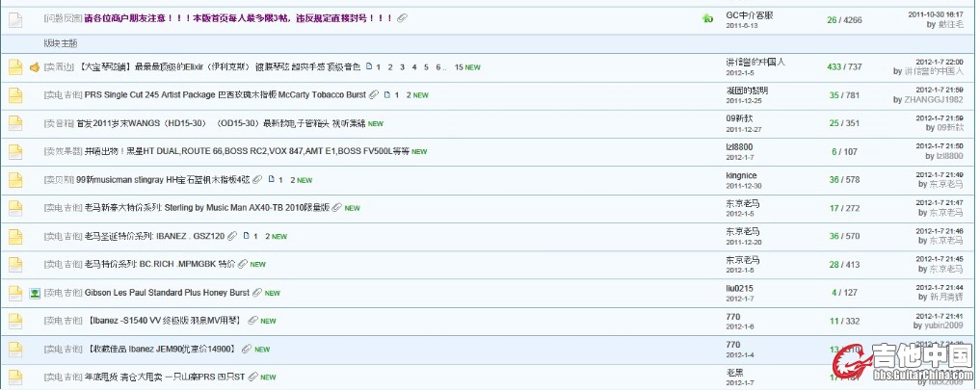Open the 99新 musicman stingray HH thread
Screen dimensions: 980x390
click(x=163, y=180)
